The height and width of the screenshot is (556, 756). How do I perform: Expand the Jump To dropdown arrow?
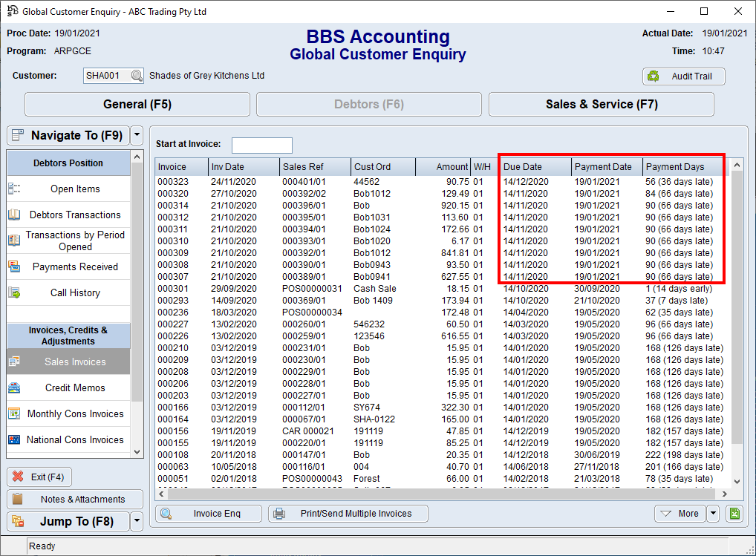136,521
